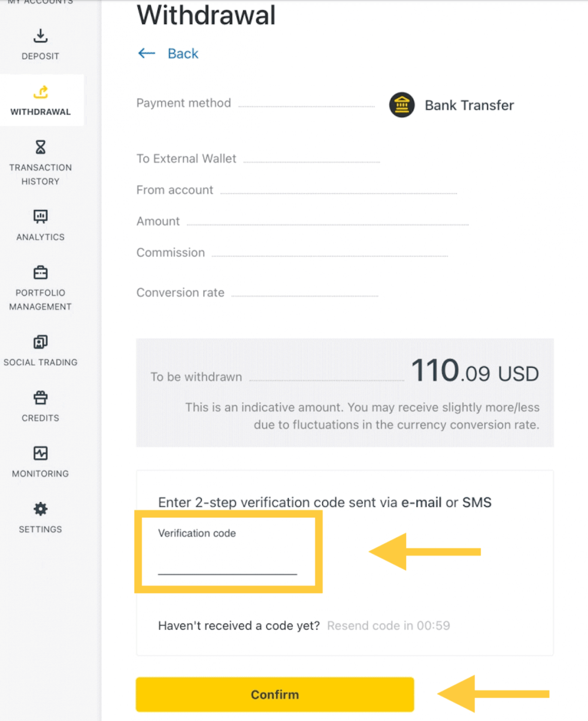Open Transaction History from the sidebar
588x721 pixels.
(40, 147)
